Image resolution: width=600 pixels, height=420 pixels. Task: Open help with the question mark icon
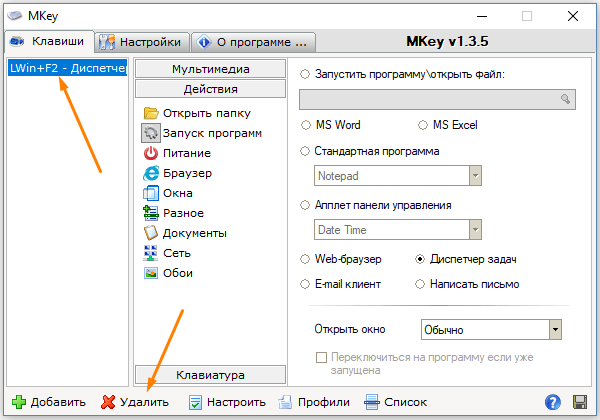(553, 402)
